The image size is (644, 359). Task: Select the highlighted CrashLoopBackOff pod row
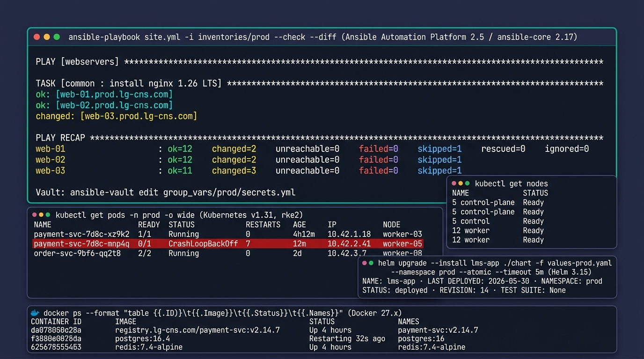pos(228,244)
